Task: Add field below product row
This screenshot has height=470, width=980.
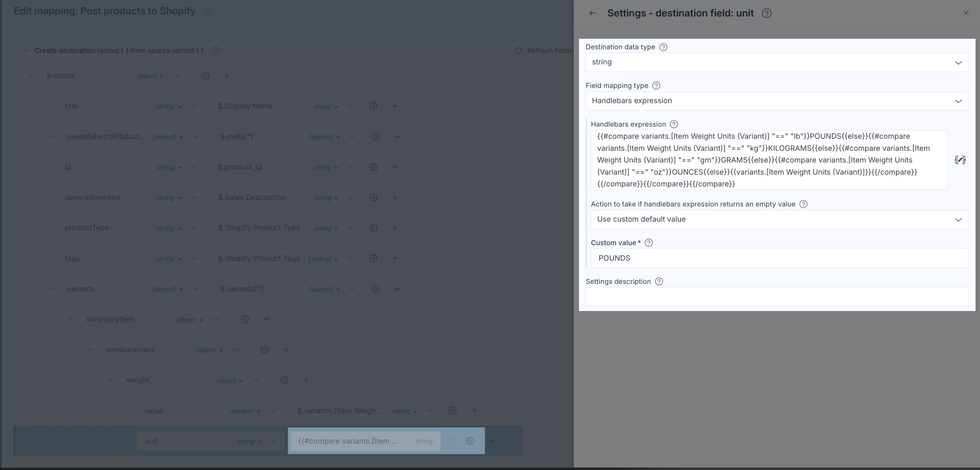Action: point(227,76)
